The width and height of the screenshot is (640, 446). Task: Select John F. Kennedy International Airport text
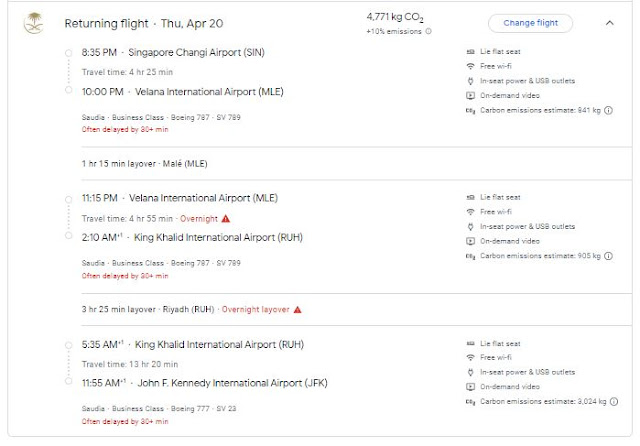click(228, 382)
